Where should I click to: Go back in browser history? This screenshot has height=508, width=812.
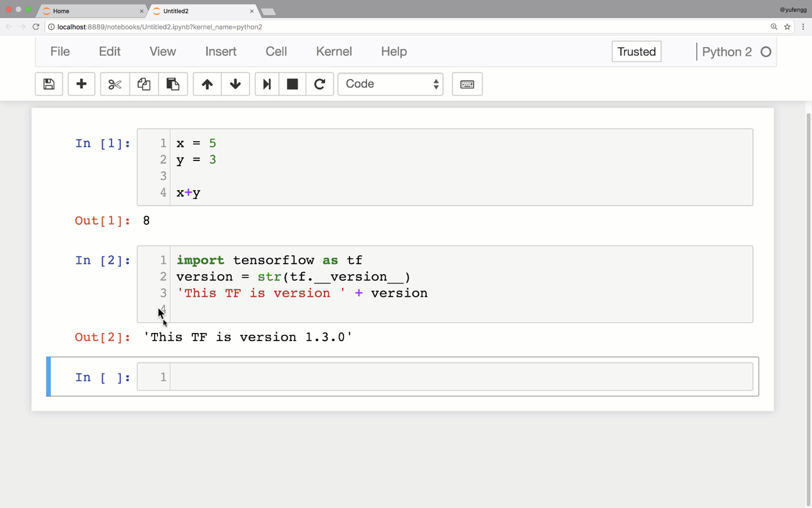pos(9,27)
